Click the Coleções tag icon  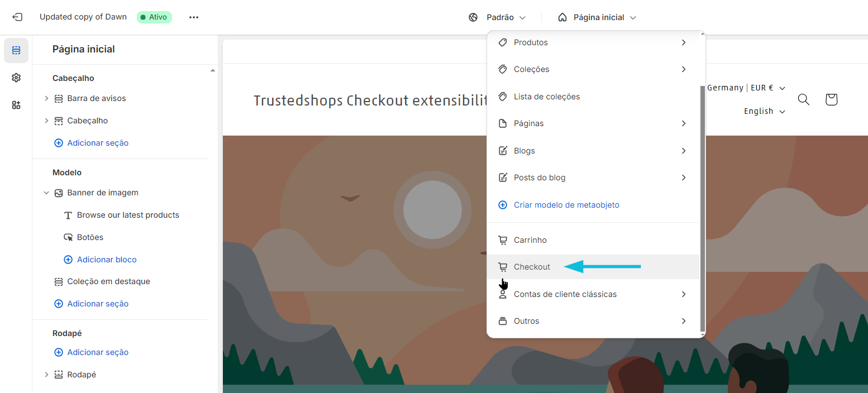click(503, 69)
